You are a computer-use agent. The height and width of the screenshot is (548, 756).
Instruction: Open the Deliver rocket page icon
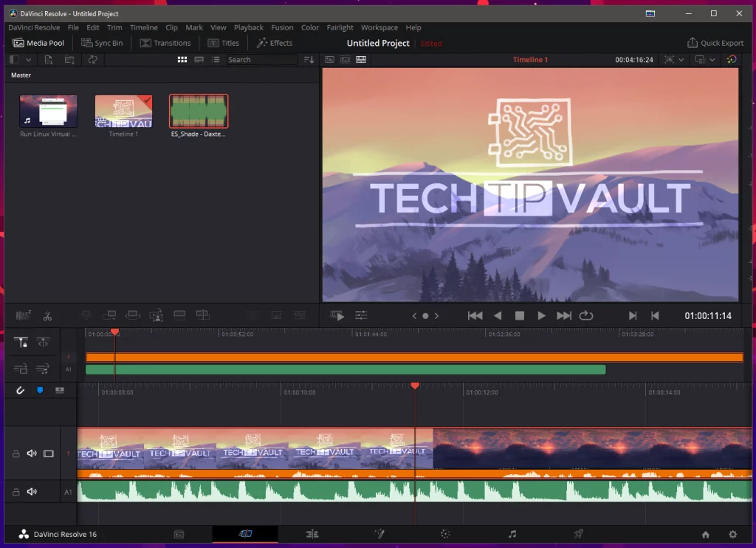[579, 534]
